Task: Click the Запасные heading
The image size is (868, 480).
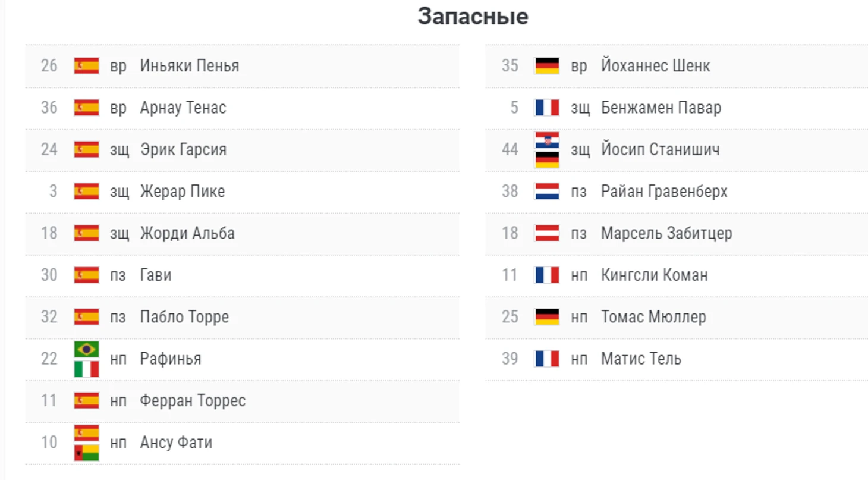Action: (x=473, y=16)
